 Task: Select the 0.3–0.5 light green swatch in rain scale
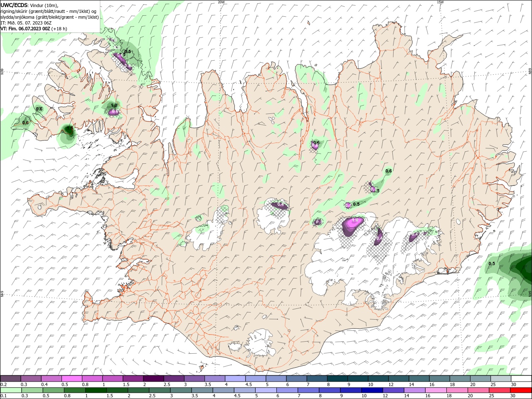click(32, 390)
